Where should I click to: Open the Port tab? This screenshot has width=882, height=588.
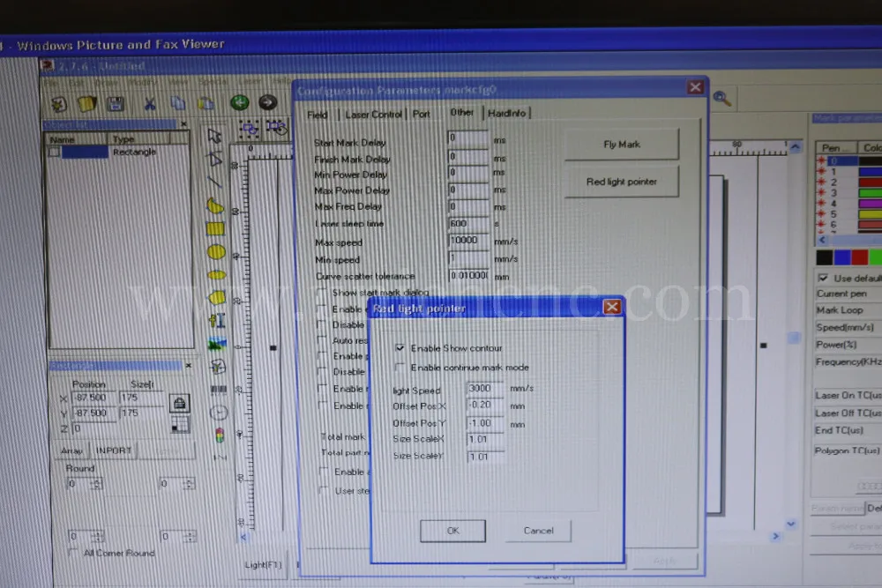[x=422, y=114]
